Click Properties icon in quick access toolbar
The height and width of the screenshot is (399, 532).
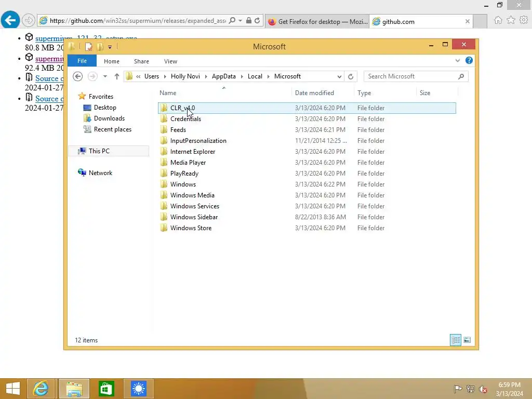[x=88, y=47]
